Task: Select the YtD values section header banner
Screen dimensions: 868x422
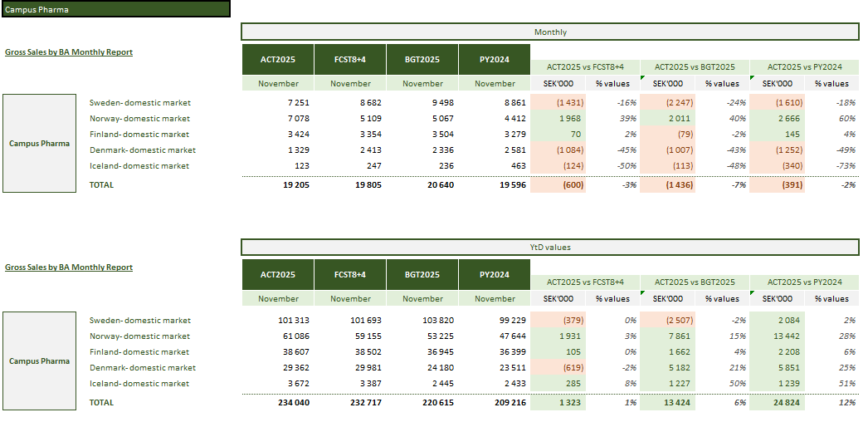Action: coord(549,248)
